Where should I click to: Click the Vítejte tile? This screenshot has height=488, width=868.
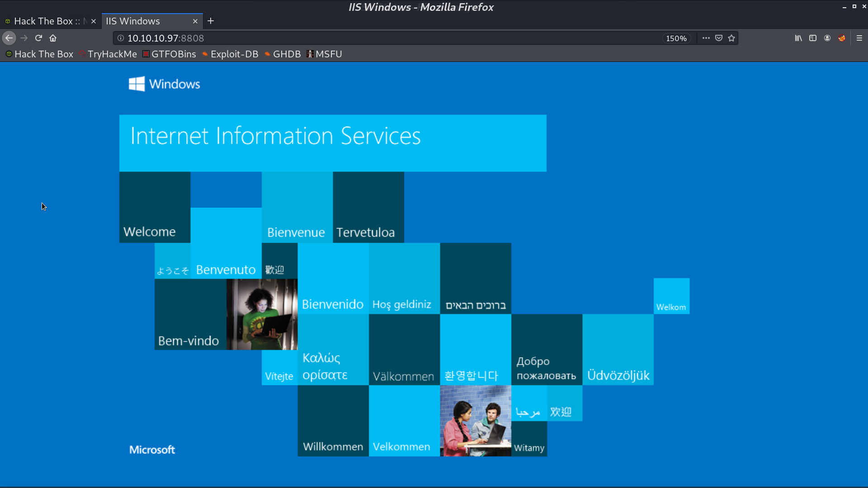click(279, 367)
